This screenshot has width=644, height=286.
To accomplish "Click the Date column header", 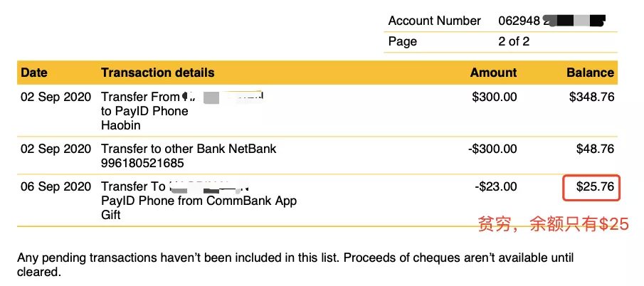I will 34,73.
